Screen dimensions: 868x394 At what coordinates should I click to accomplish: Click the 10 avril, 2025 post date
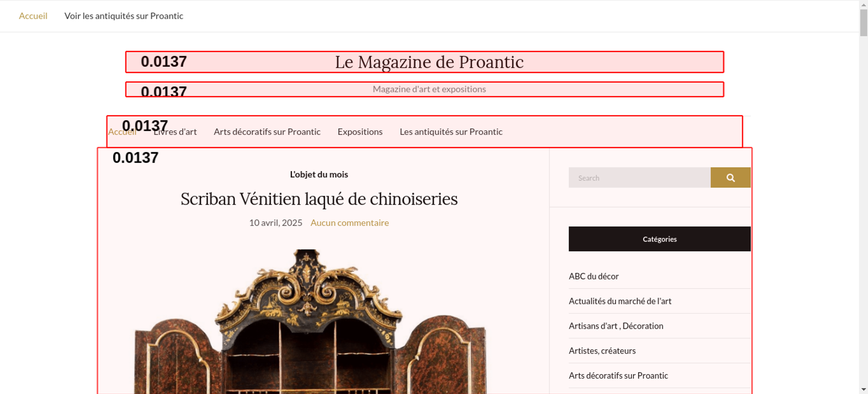(276, 223)
